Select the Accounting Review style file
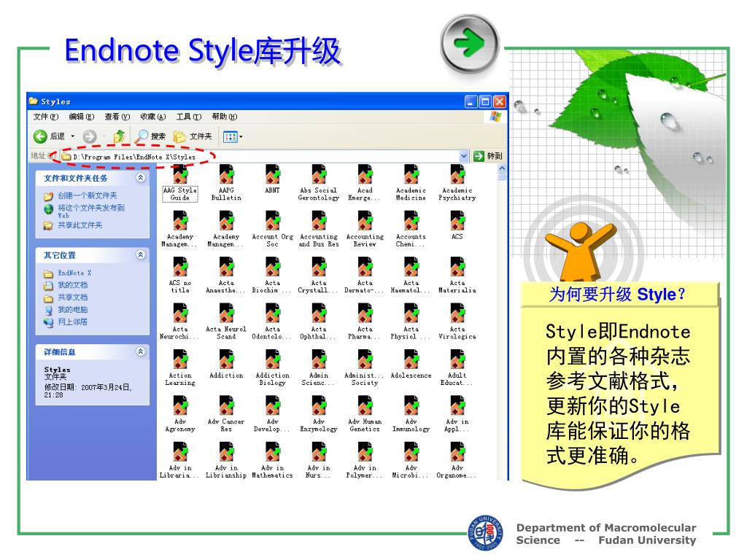The width and height of the screenshot is (747, 560). pos(365,230)
